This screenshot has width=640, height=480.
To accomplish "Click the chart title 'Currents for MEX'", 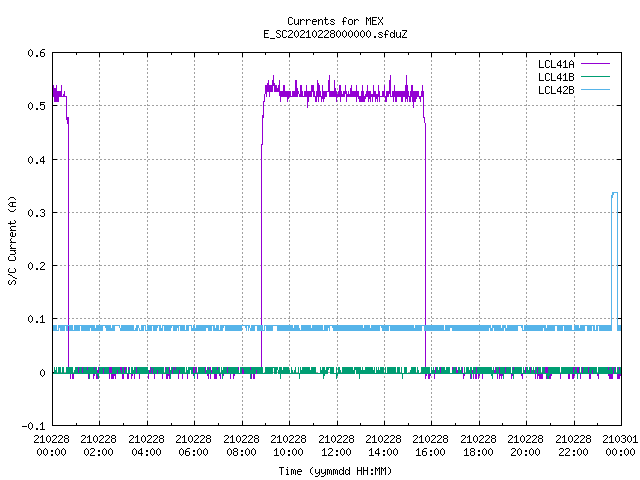I will pyautogui.click(x=335, y=21).
